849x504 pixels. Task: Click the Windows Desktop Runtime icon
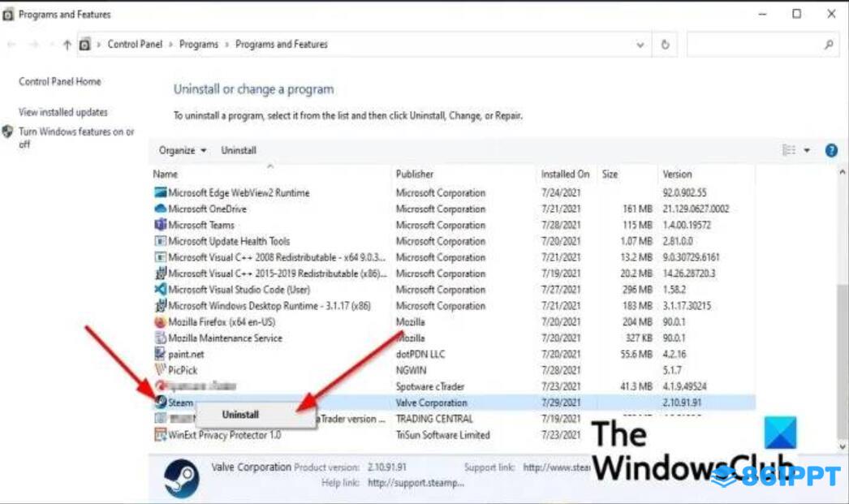coord(160,305)
